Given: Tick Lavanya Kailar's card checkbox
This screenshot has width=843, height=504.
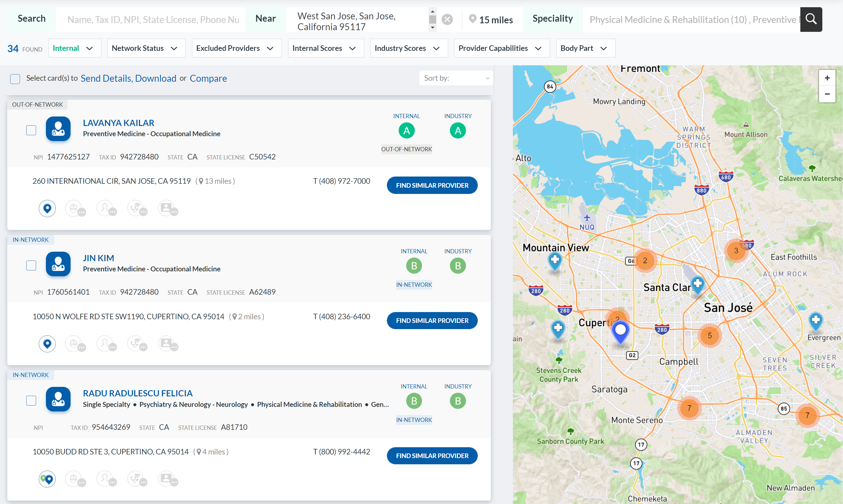Looking at the screenshot, I should (x=31, y=130).
